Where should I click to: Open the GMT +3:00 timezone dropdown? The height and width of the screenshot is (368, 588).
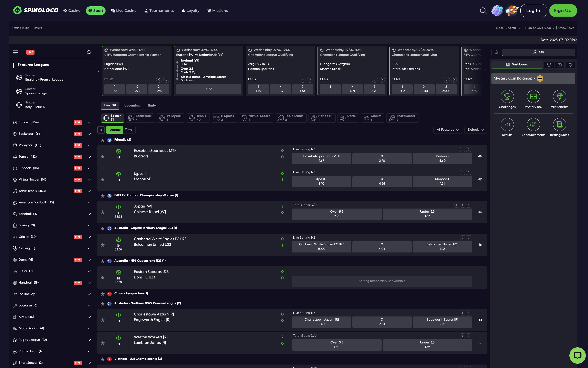pos(539,28)
